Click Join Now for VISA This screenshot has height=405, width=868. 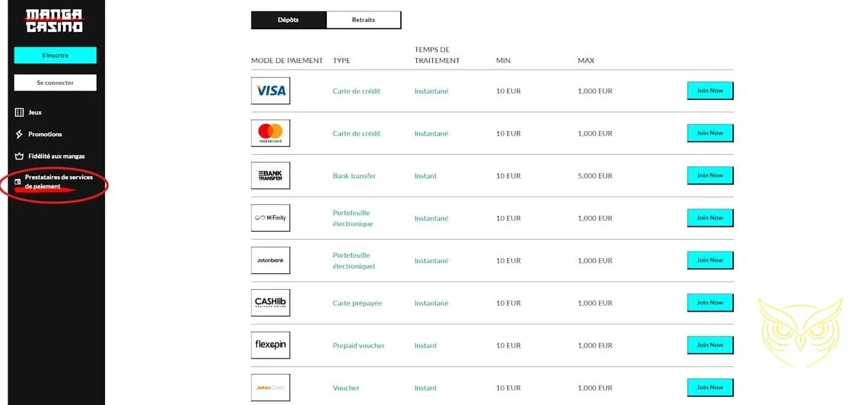coord(710,91)
